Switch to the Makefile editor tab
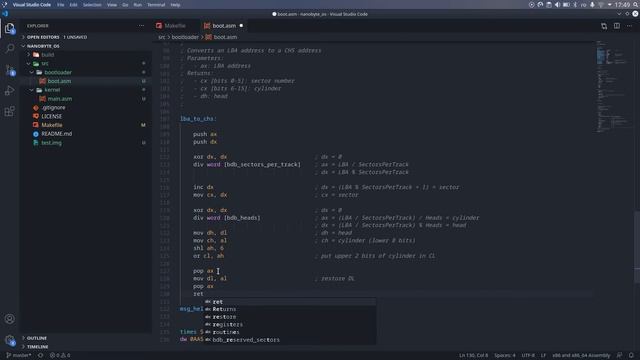640x360 pixels. pos(175,26)
